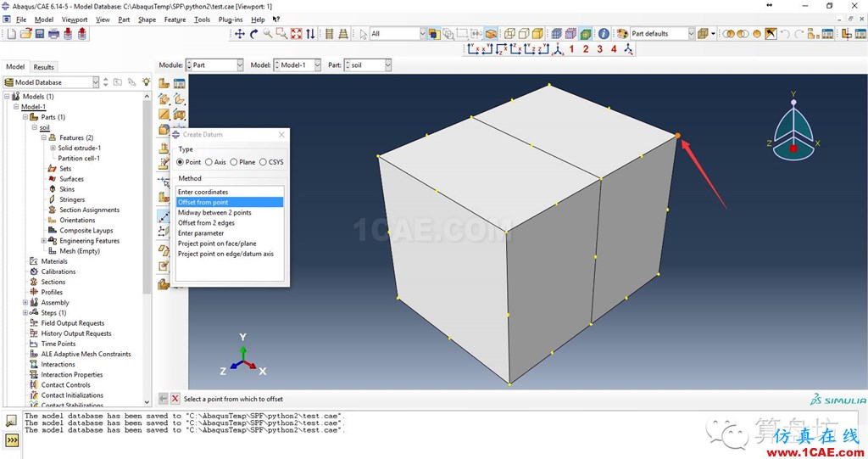Apply wireframe render style
Viewport: 868px width, 459px height.
tap(509, 35)
